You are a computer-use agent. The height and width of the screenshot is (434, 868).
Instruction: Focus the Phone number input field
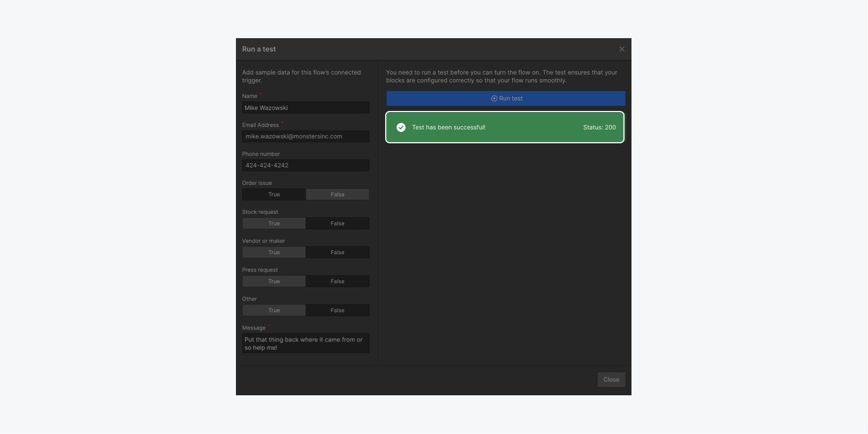(x=305, y=165)
